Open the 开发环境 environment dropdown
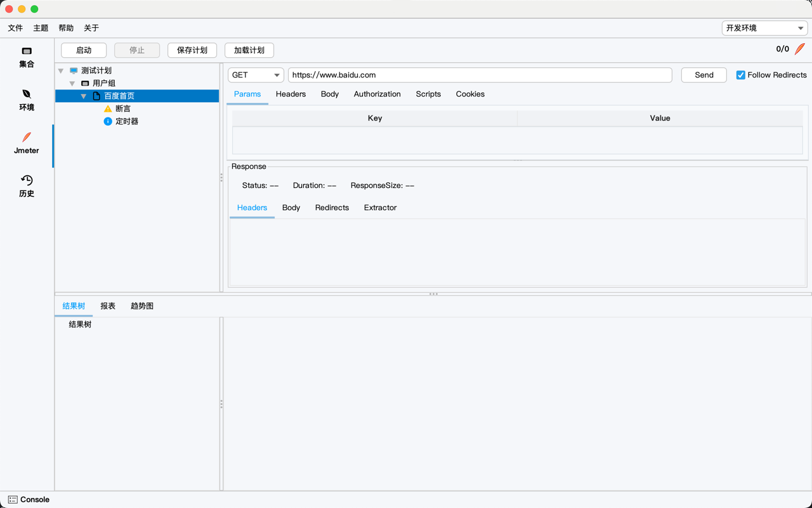Viewport: 812px width, 508px height. (x=764, y=28)
